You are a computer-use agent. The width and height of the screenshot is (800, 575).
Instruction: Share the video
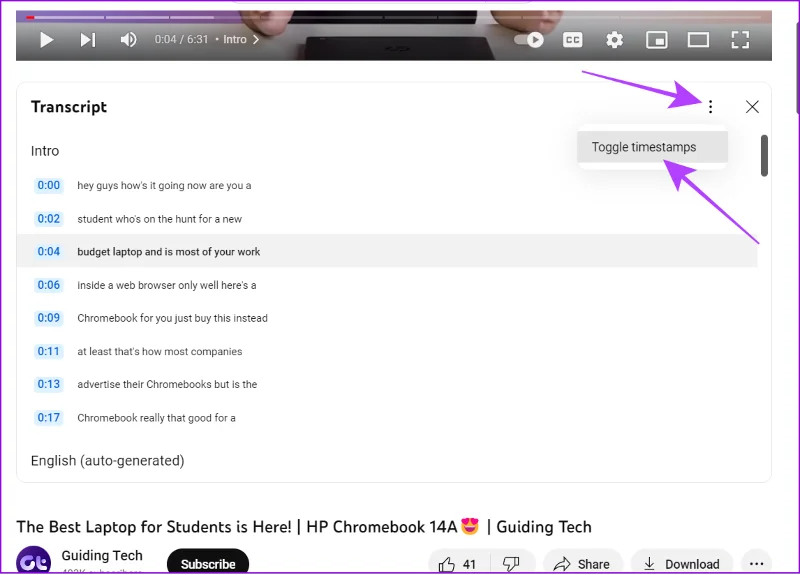coord(582,564)
